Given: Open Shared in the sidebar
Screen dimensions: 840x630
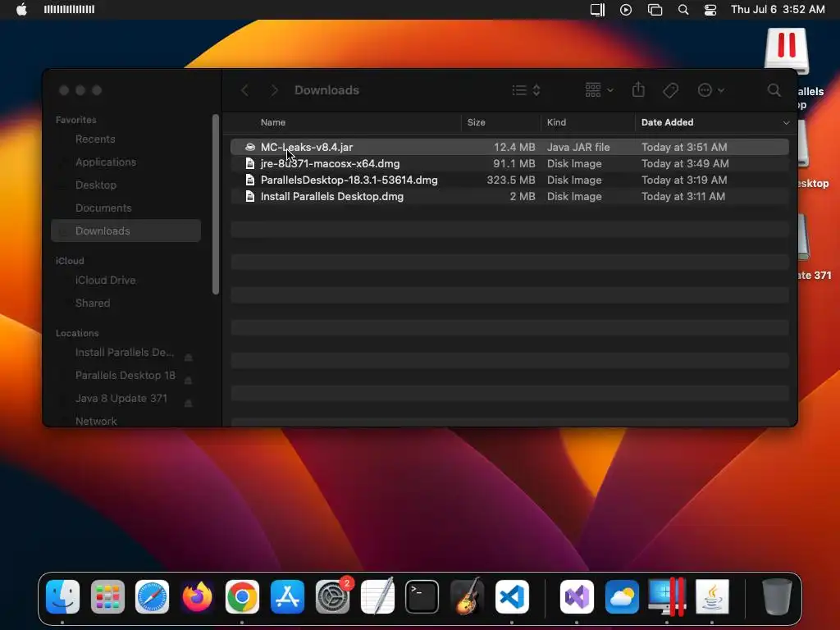Looking at the screenshot, I should coord(93,304).
